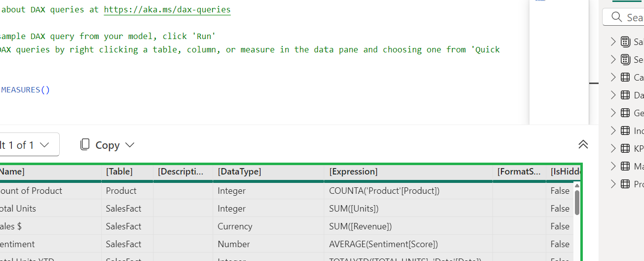The image size is (644, 261).
Task: Click the 'Se' measure group calculator icon
Action: click(x=625, y=59)
